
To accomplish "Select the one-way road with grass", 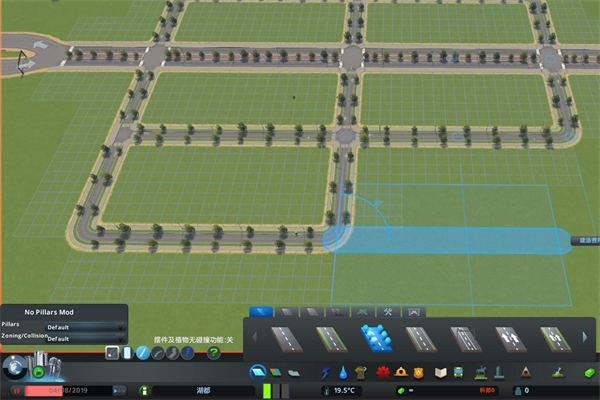I will coord(556,339).
